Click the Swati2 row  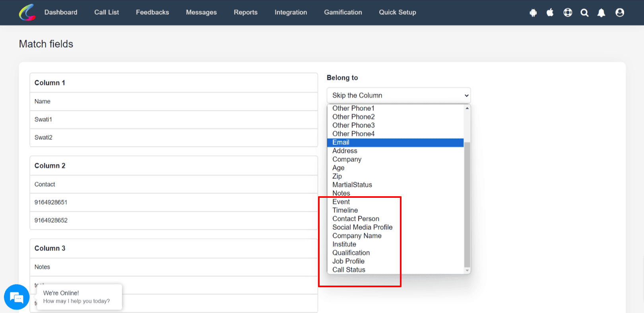[174, 137]
